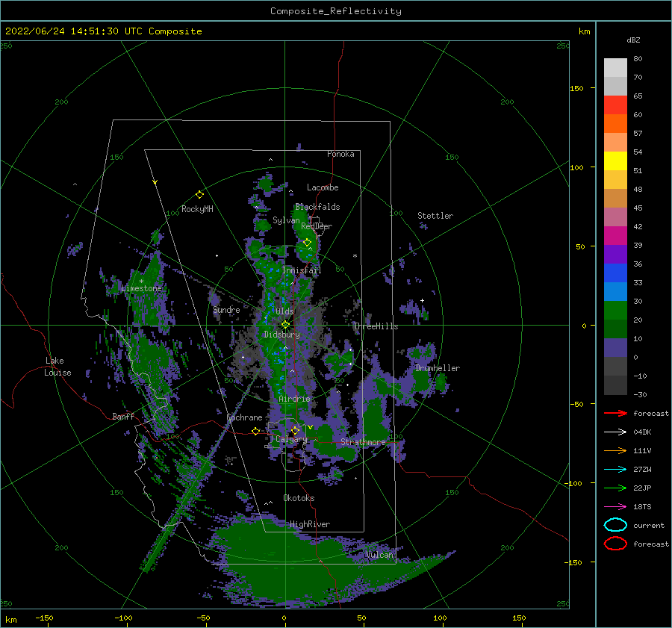Image resolution: width=672 pixels, height=628 pixels.
Task: Select the magenta 39-42 dBZ swatch
Action: coord(615,235)
